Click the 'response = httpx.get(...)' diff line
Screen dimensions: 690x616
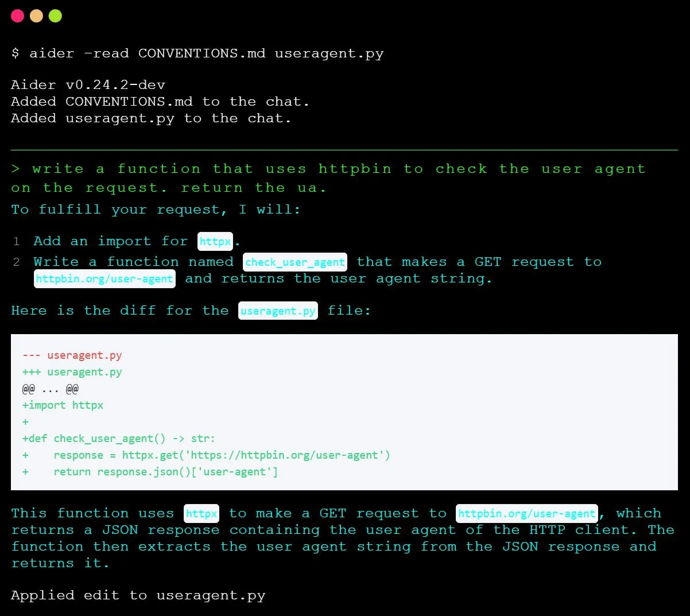pos(206,455)
